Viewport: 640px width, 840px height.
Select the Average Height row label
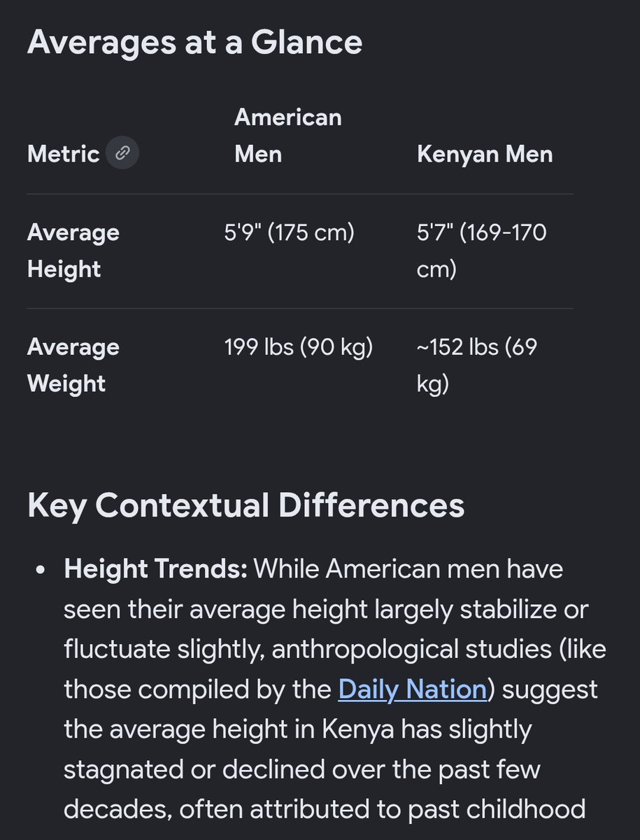point(73,251)
